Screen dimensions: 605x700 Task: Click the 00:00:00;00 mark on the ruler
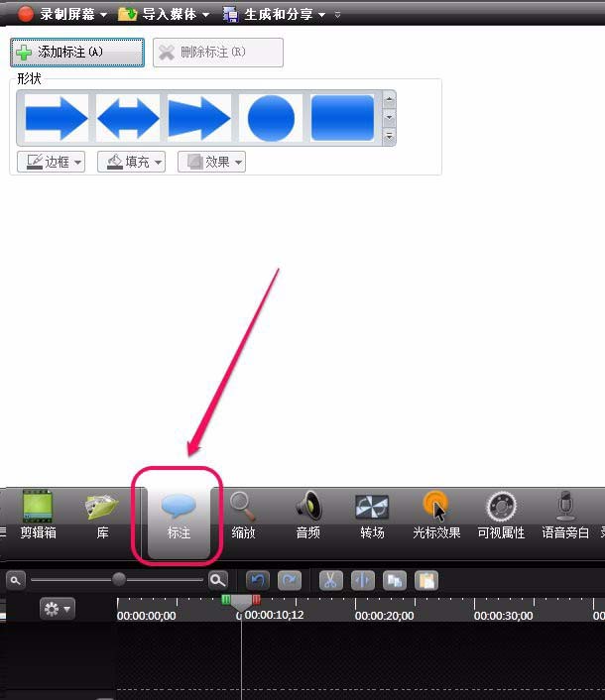147,616
